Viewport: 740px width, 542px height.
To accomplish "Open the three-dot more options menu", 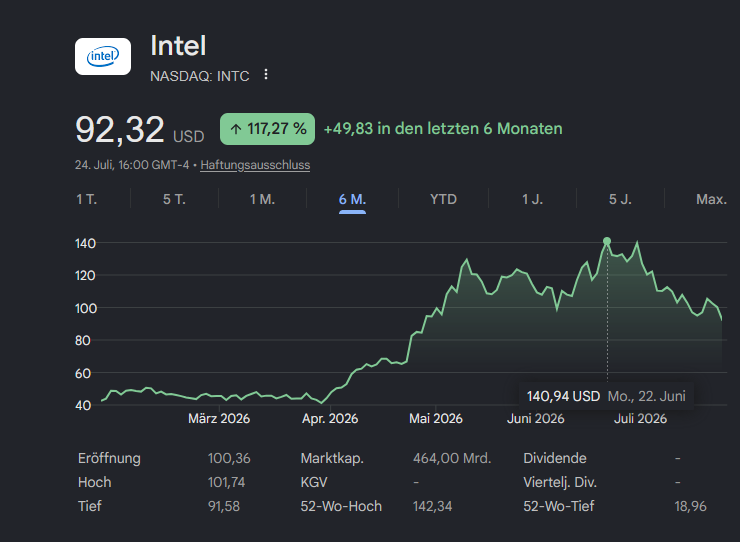I will (x=266, y=74).
